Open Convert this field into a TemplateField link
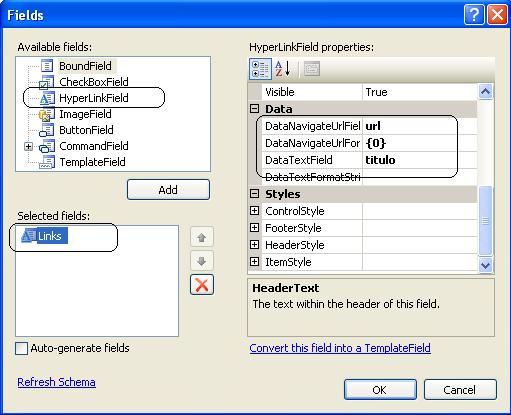The image size is (511, 415). (340, 348)
